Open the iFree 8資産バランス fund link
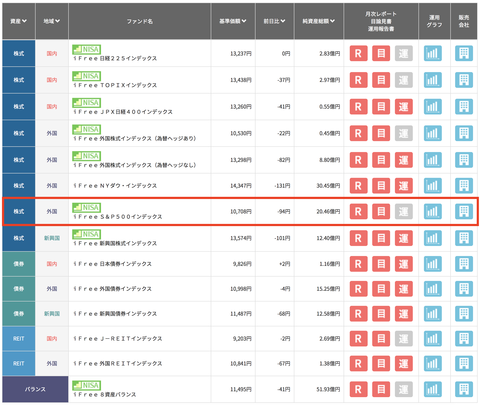 pos(105,394)
